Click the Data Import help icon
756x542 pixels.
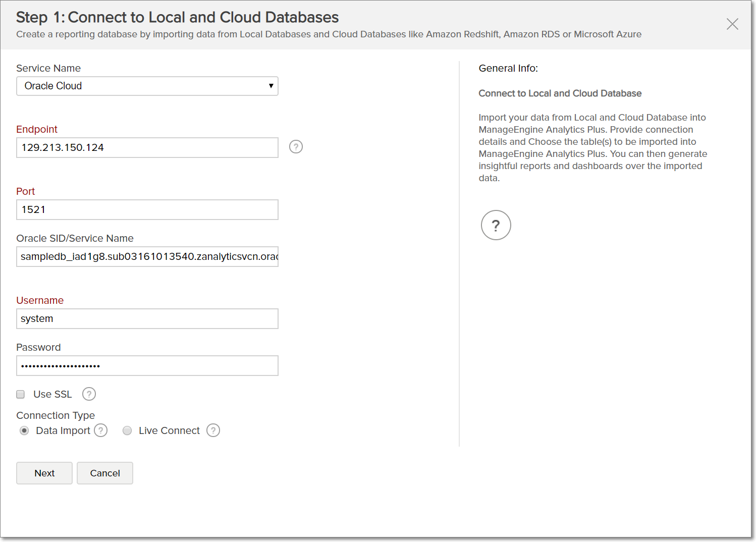(x=101, y=430)
